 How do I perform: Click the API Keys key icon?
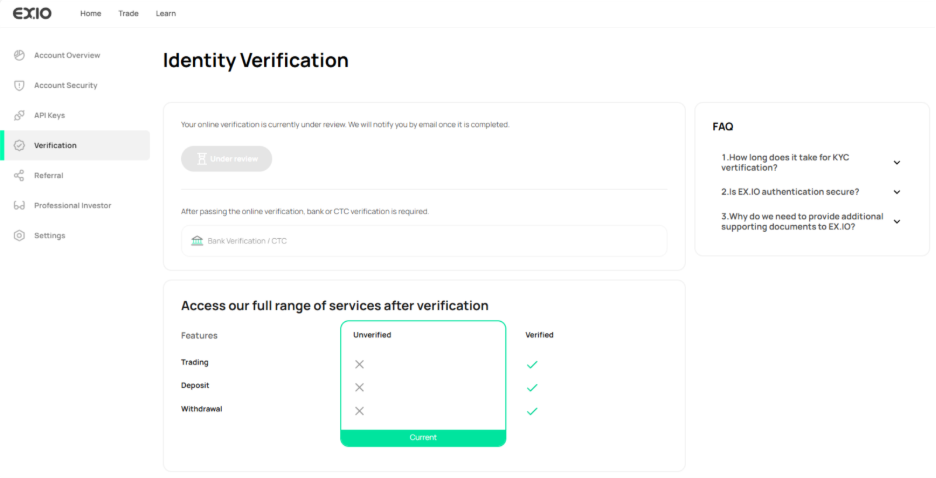19,115
